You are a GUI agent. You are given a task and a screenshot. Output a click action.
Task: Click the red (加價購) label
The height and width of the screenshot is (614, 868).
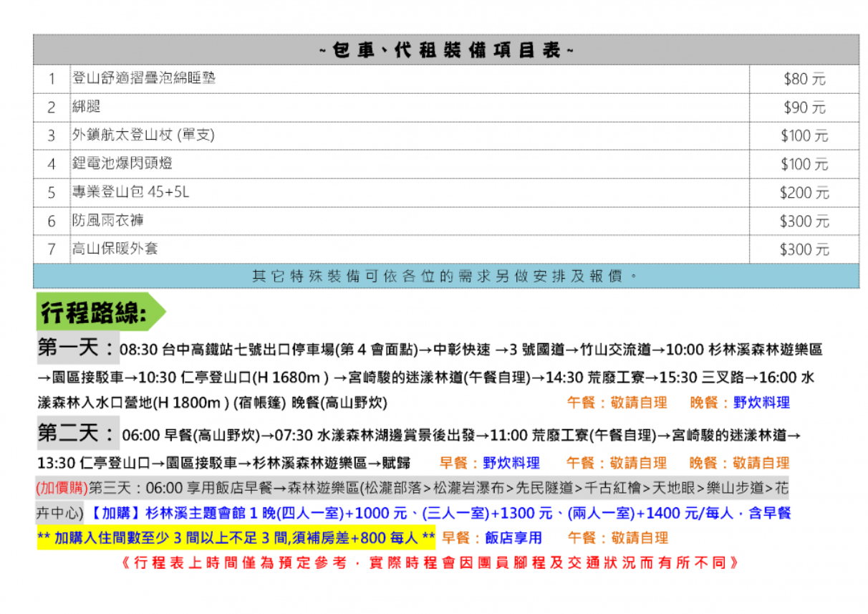pos(62,489)
